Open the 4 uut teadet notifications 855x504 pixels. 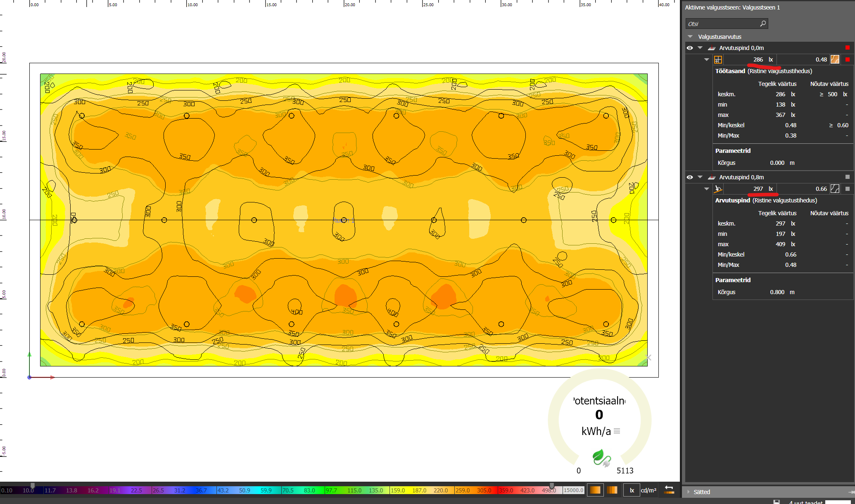[805, 502]
